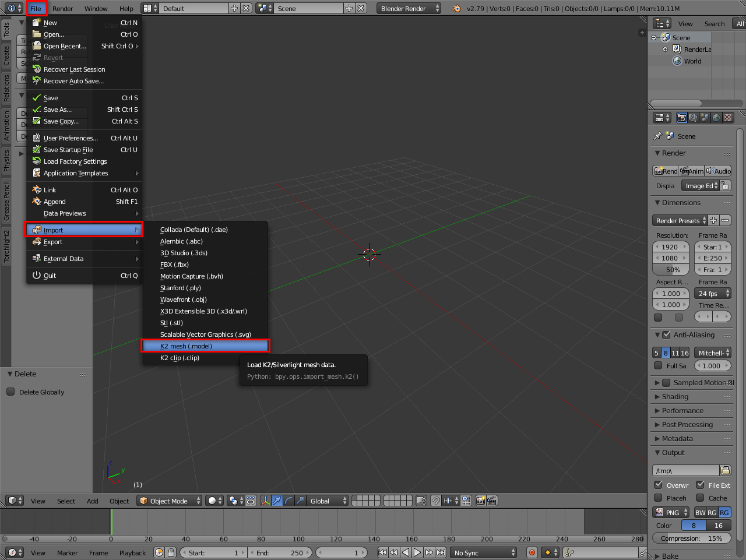Click the folder icon next to /tmp\ path
This screenshot has height=560, width=746.
pyautogui.click(x=725, y=470)
